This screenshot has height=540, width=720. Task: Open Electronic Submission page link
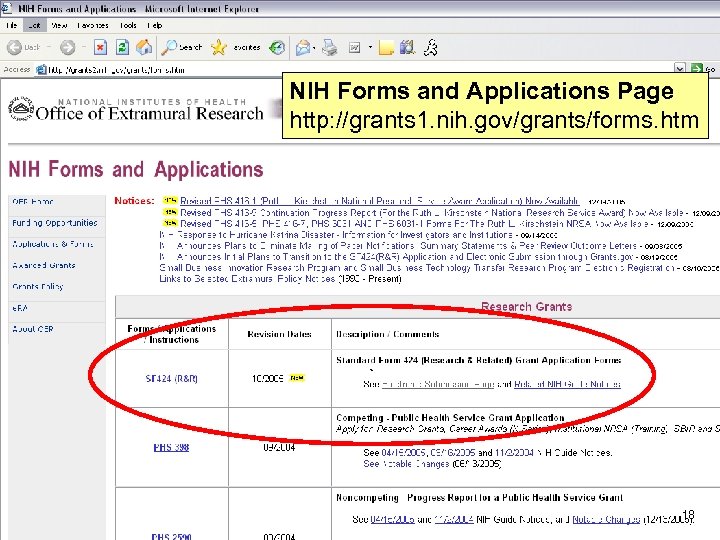(x=438, y=384)
